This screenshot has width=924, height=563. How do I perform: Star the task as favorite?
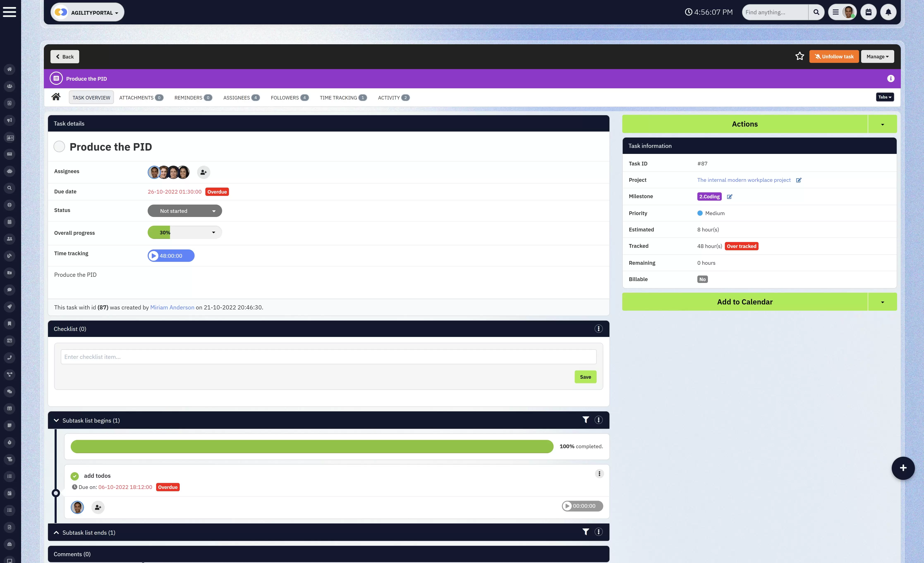800,56
